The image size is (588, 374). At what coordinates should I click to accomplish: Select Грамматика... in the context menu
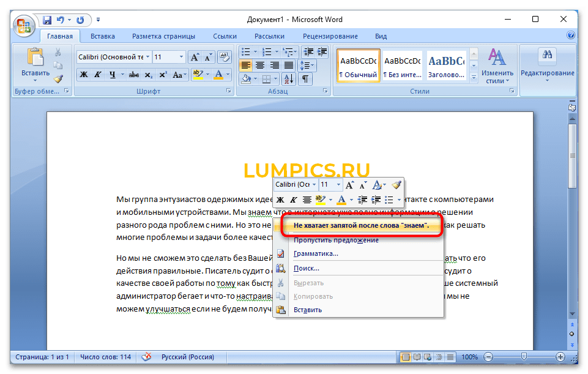pyautogui.click(x=316, y=253)
